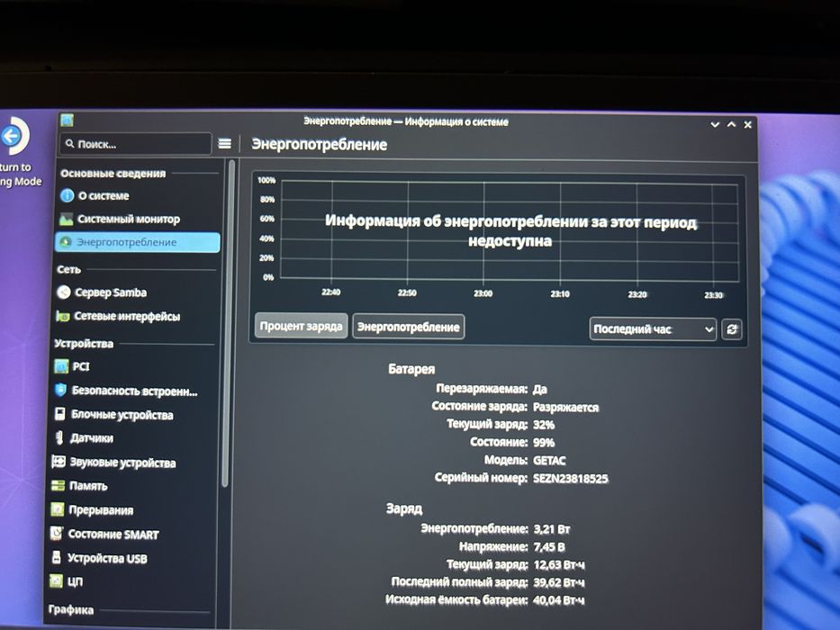Screen dimensions: 840x630
Task: Click the About system info icon
Action: pos(67,195)
